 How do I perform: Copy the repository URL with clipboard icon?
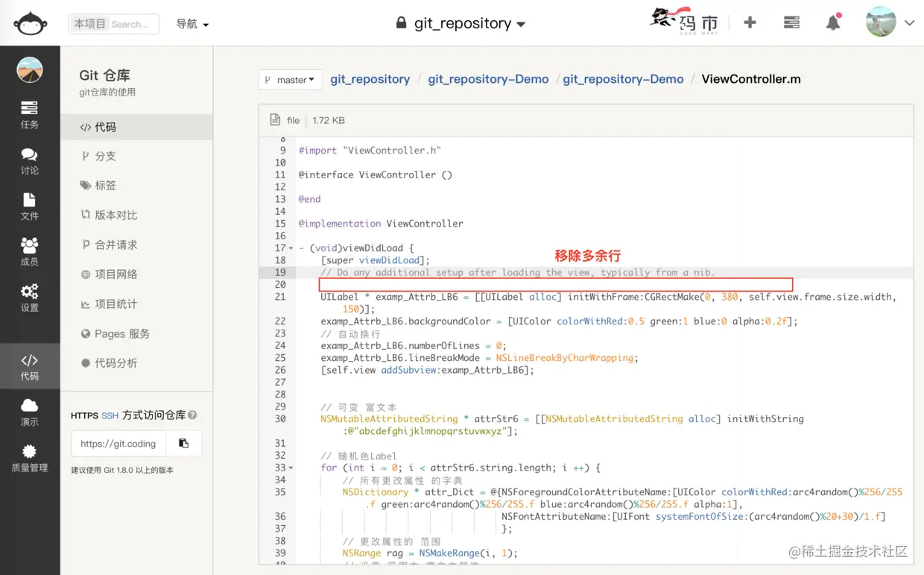[x=183, y=443]
